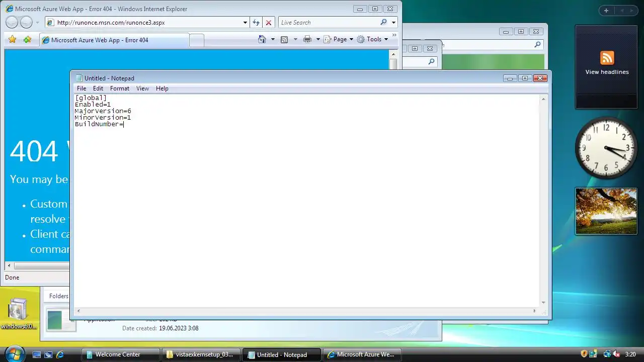Open Notepad Format menu
Viewport: 644px width, 362px height.
[x=120, y=88]
